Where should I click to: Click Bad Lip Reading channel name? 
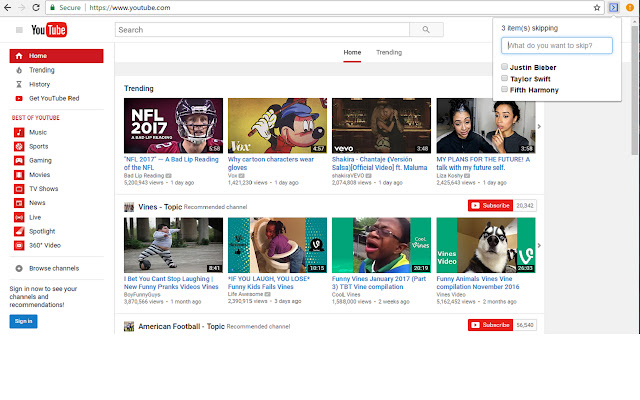(x=144, y=176)
